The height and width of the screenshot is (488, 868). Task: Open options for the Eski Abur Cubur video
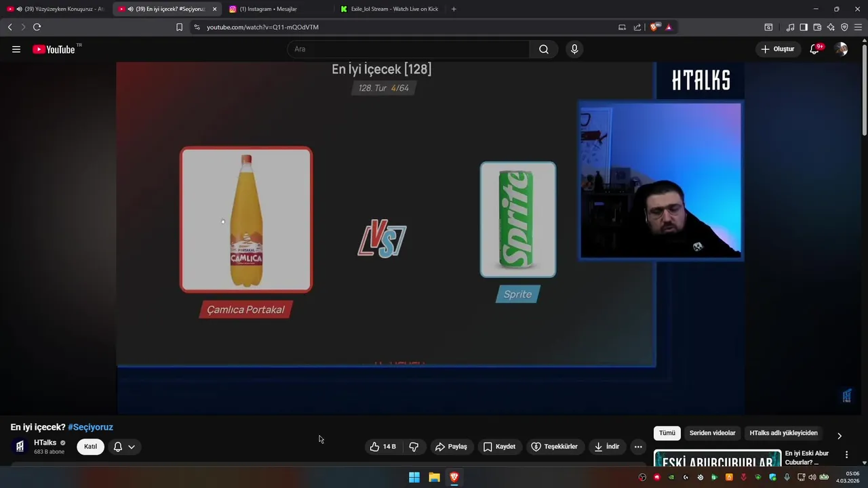pyautogui.click(x=846, y=455)
